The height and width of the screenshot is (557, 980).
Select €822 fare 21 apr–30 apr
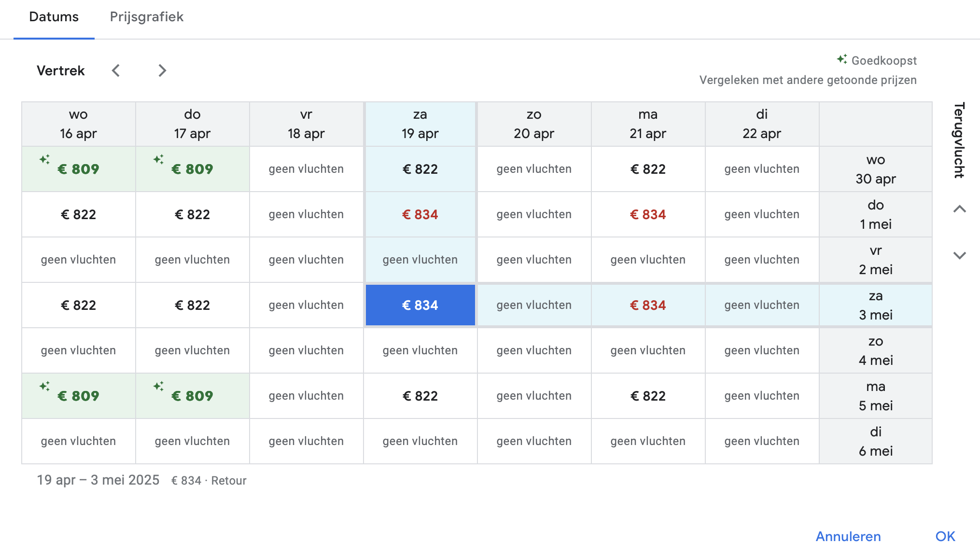[x=647, y=169]
